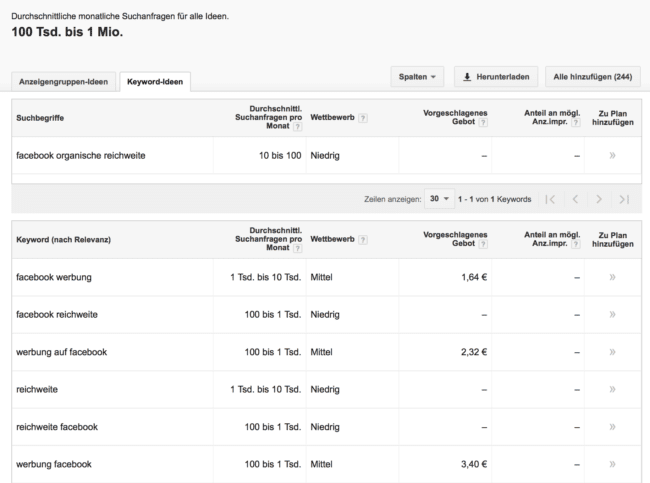Click '1 - 1 von 1 Keywords' pagination text

(495, 199)
